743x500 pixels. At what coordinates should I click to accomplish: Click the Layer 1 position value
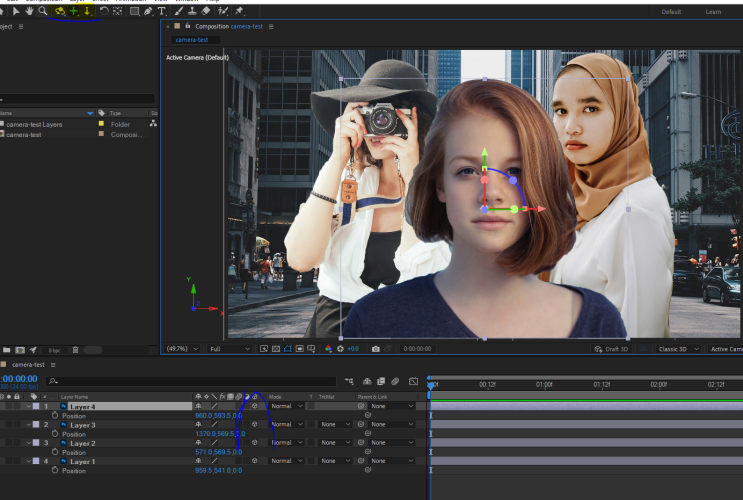pos(218,470)
